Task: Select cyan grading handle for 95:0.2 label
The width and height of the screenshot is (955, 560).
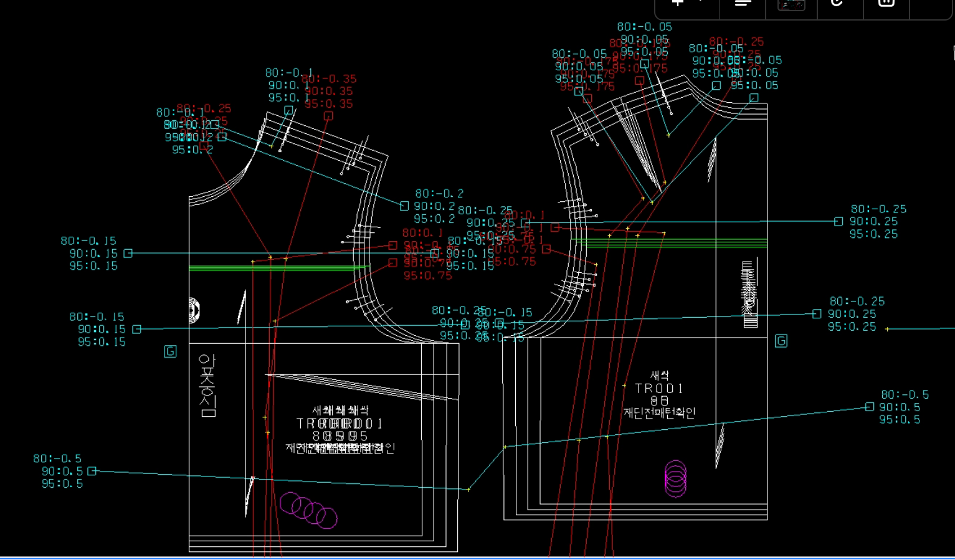Action: (404, 206)
